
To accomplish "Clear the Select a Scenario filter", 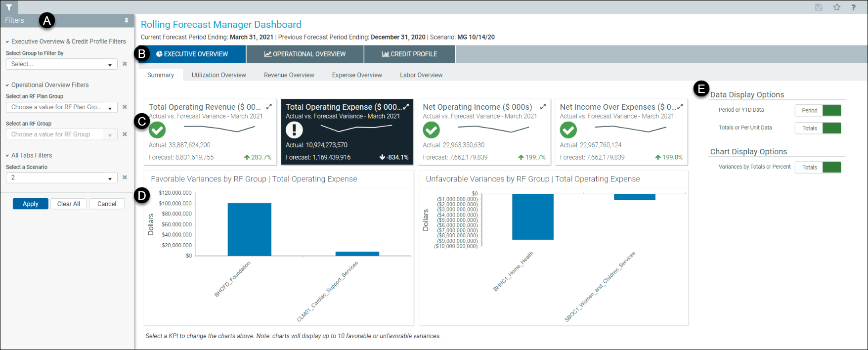I will (x=125, y=177).
